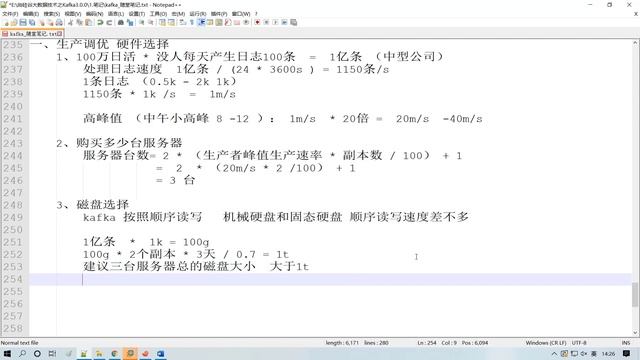Toggle show all characters icon
The width and height of the screenshot is (640, 360).
click(191, 22)
